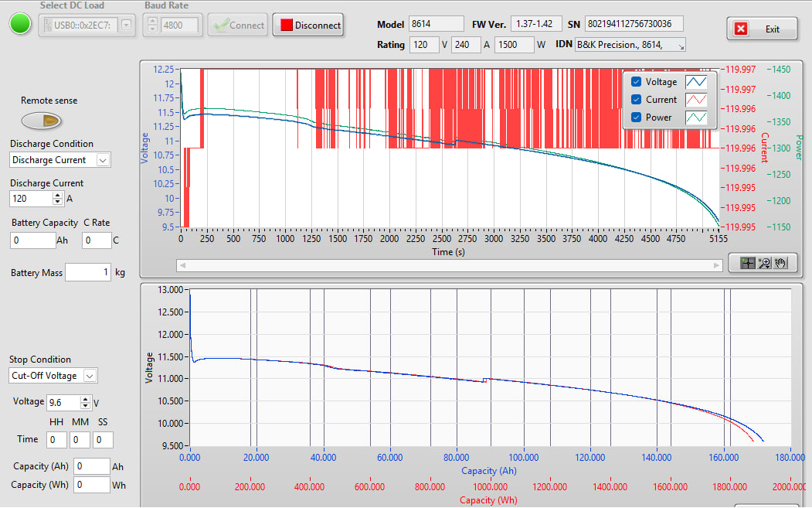Expand the Stop Condition Cut-Off Voltage dropdown

coord(90,376)
